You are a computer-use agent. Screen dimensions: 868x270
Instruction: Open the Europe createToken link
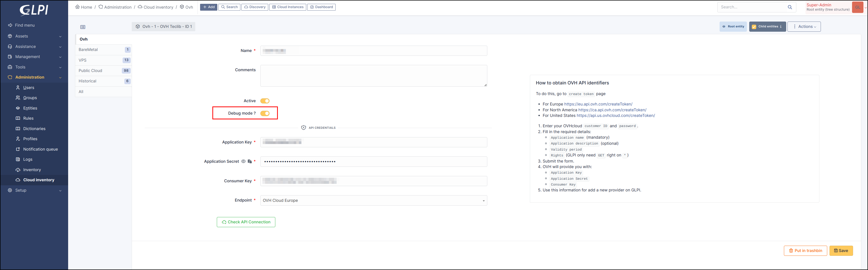[598, 104]
